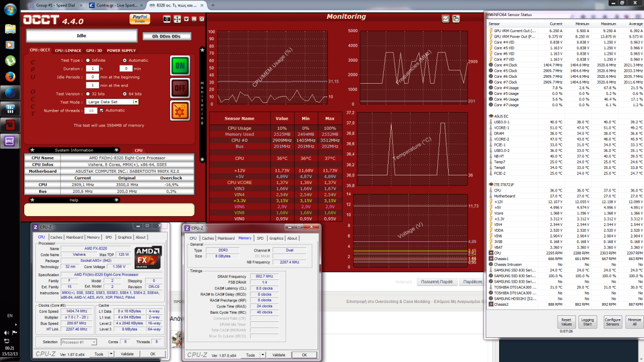Click the idle minutes at the beginning field

pos(93,77)
